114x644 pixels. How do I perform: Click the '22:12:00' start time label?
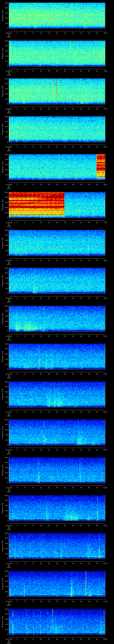9,450
